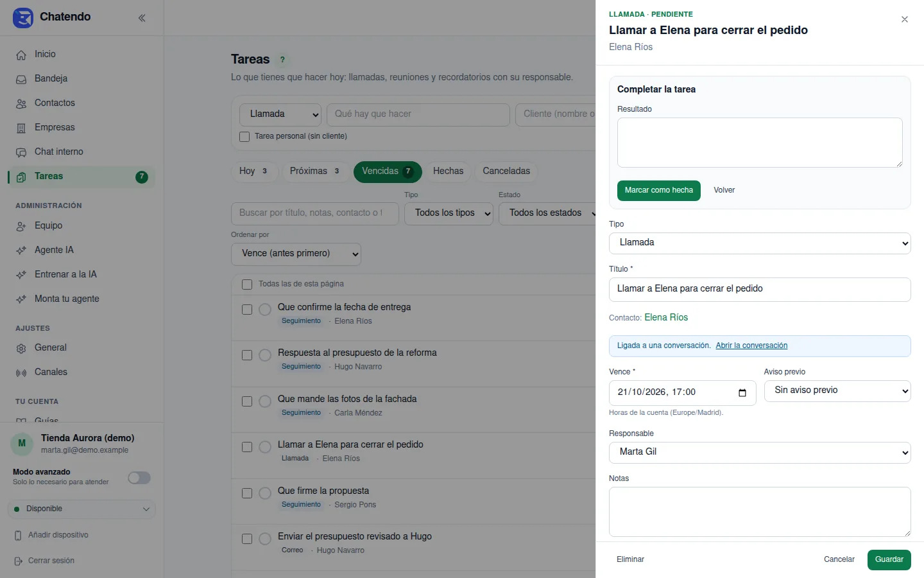Switch to the Canceladas tab

506,171
